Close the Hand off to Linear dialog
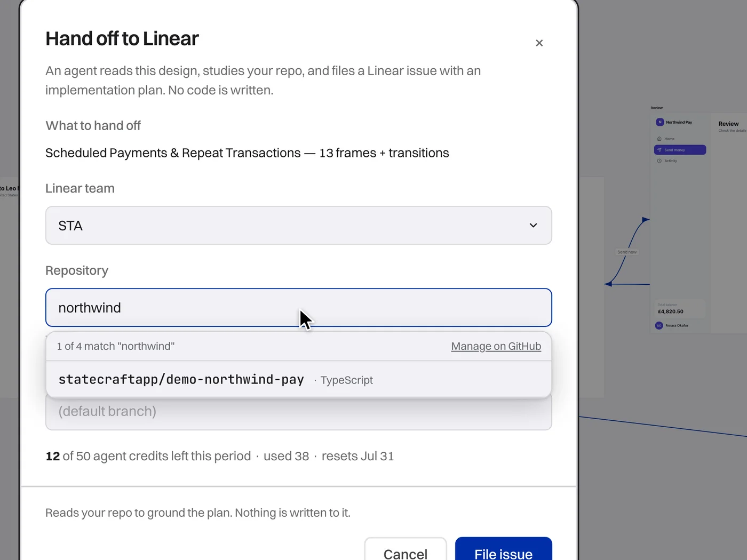Screen dimensions: 747x560 [x=539, y=43]
